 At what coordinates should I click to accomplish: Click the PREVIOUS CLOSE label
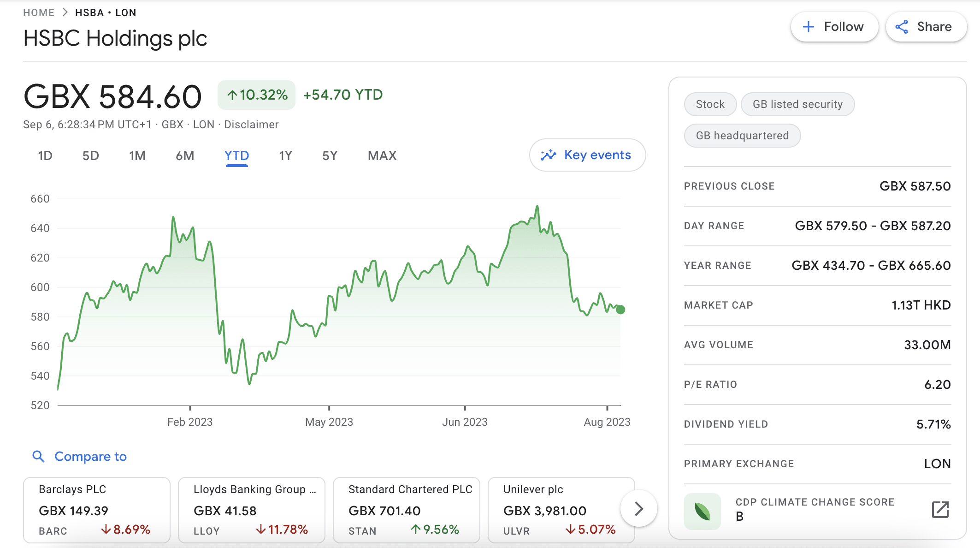click(x=729, y=186)
